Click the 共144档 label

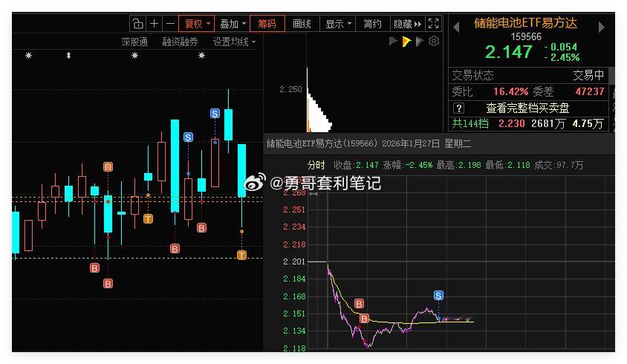tap(470, 123)
